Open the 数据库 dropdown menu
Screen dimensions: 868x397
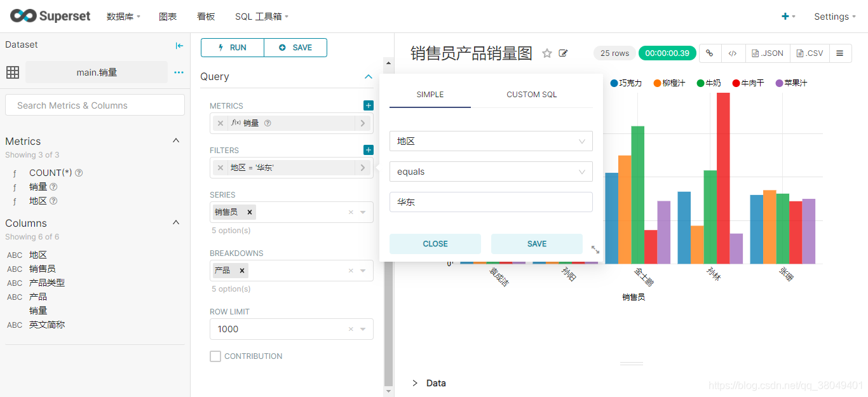click(123, 17)
